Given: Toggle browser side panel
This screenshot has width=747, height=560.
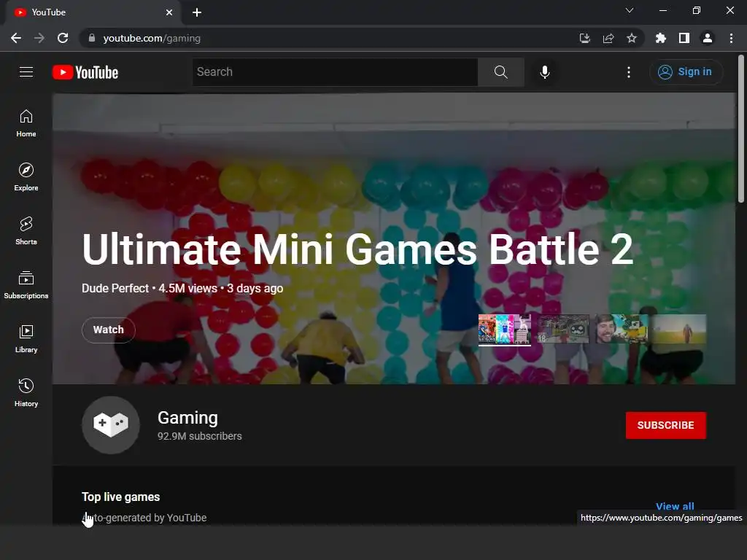Looking at the screenshot, I should point(684,38).
